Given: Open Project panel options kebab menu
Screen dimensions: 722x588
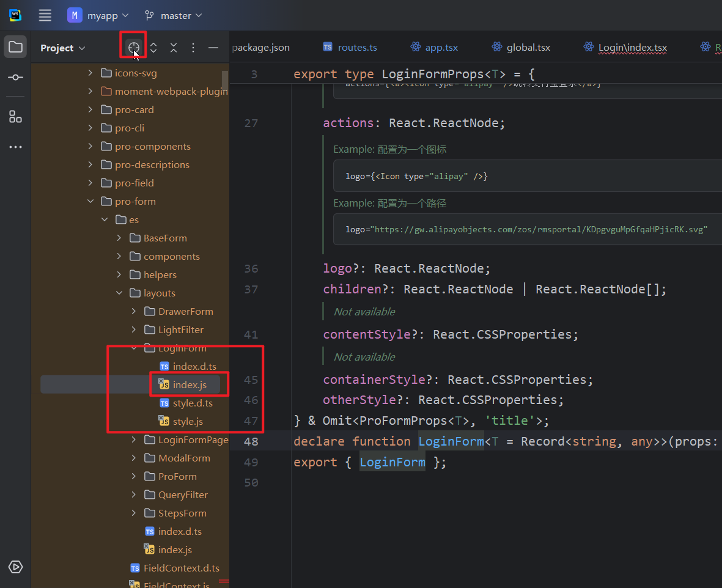Looking at the screenshot, I should pos(193,48).
